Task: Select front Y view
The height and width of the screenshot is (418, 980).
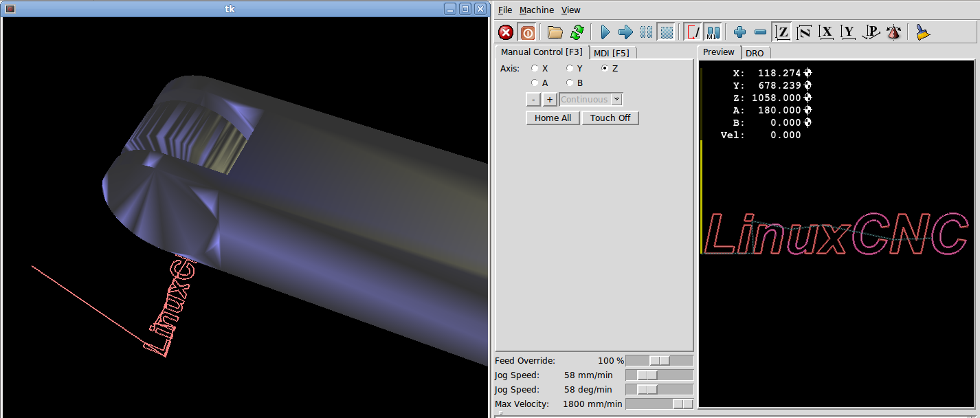Action: 849,32
